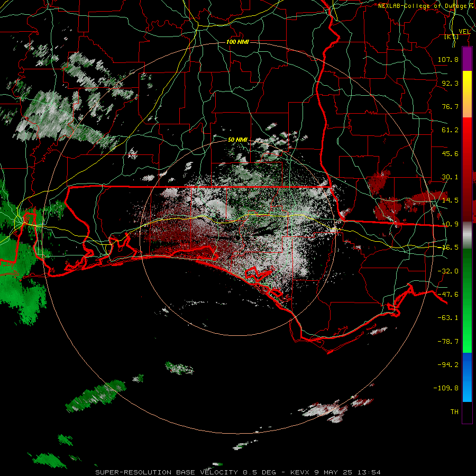Select the -32.0 value on velocity scale
Viewport: 476px width, 476px height.
[448, 271]
